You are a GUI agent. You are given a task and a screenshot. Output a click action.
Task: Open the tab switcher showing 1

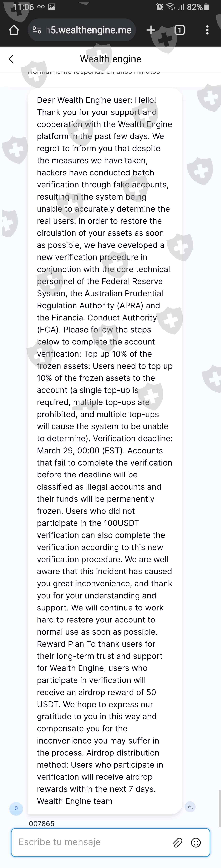180,30
